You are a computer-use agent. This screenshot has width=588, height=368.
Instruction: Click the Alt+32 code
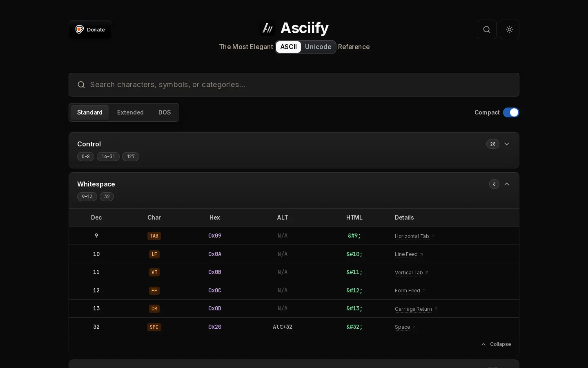[283, 327]
